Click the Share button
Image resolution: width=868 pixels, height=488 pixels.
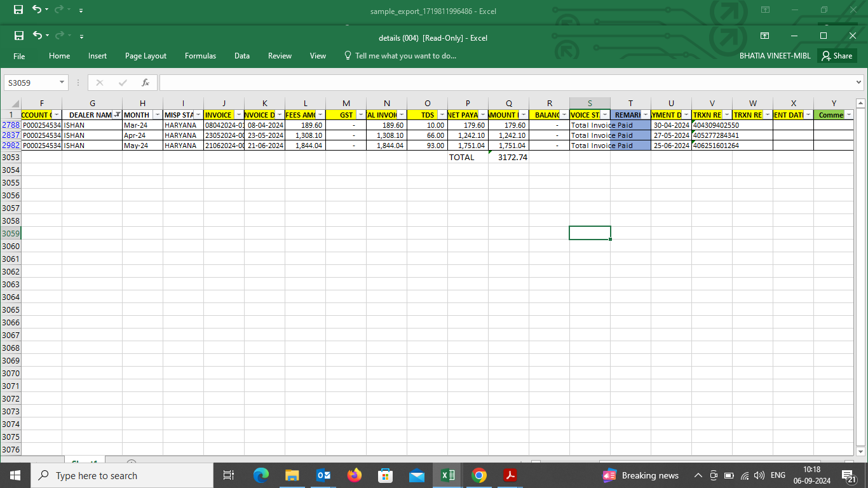click(837, 56)
